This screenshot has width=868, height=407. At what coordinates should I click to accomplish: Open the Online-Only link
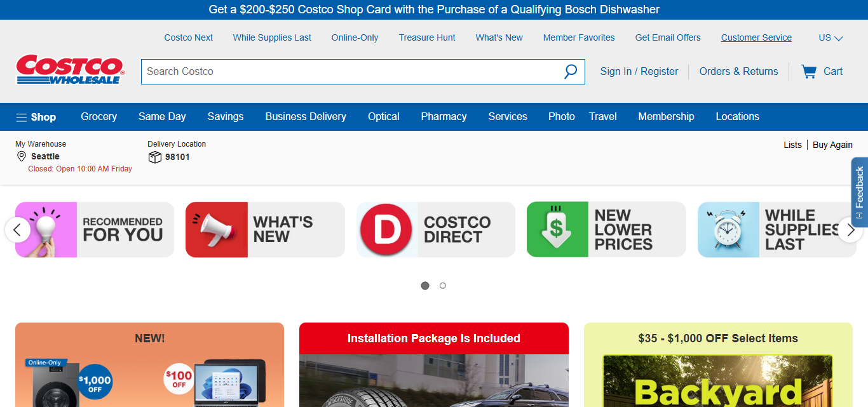point(355,37)
